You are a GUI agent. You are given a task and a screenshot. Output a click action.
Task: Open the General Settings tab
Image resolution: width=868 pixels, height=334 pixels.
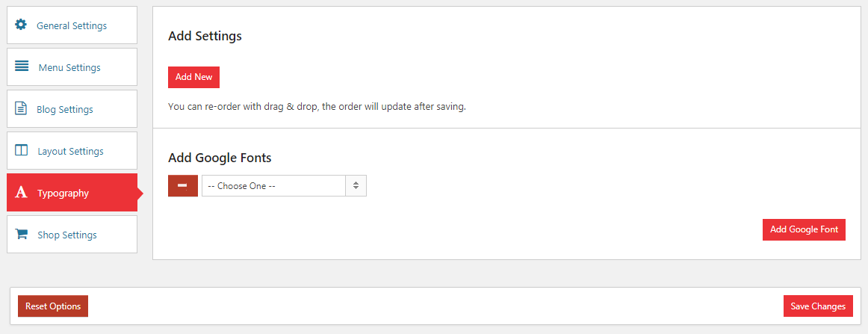72,25
